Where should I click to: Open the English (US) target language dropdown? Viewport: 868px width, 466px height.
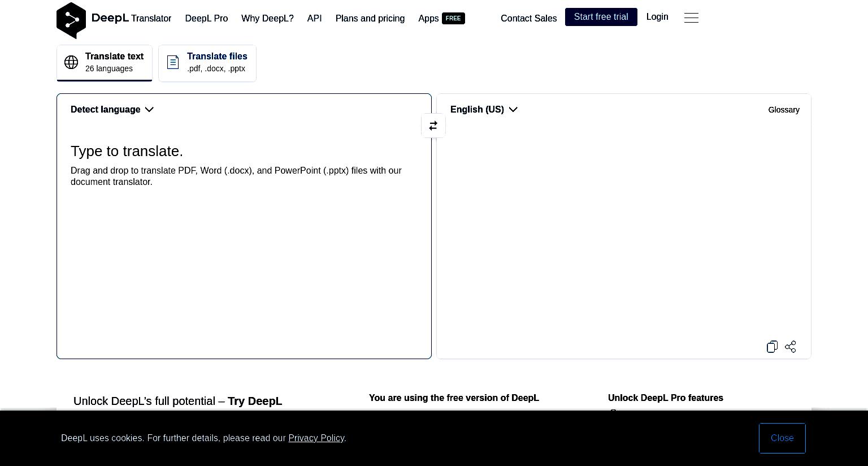(484, 110)
